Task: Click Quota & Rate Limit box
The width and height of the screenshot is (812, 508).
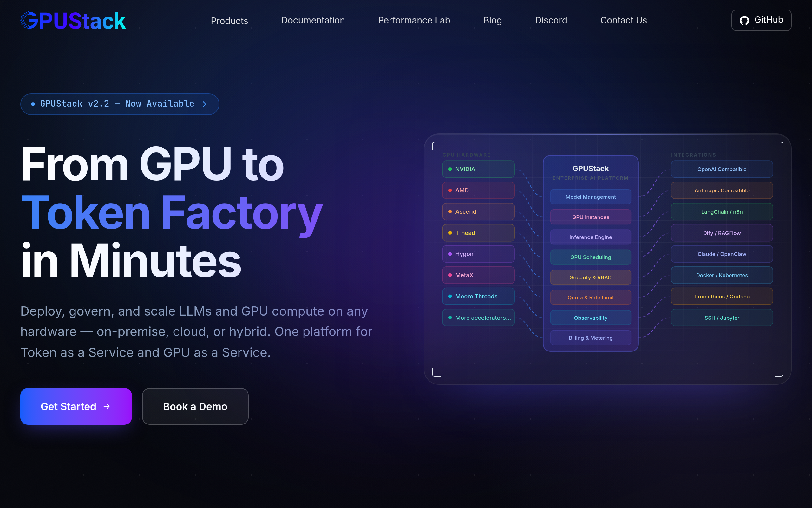Action: coord(591,297)
